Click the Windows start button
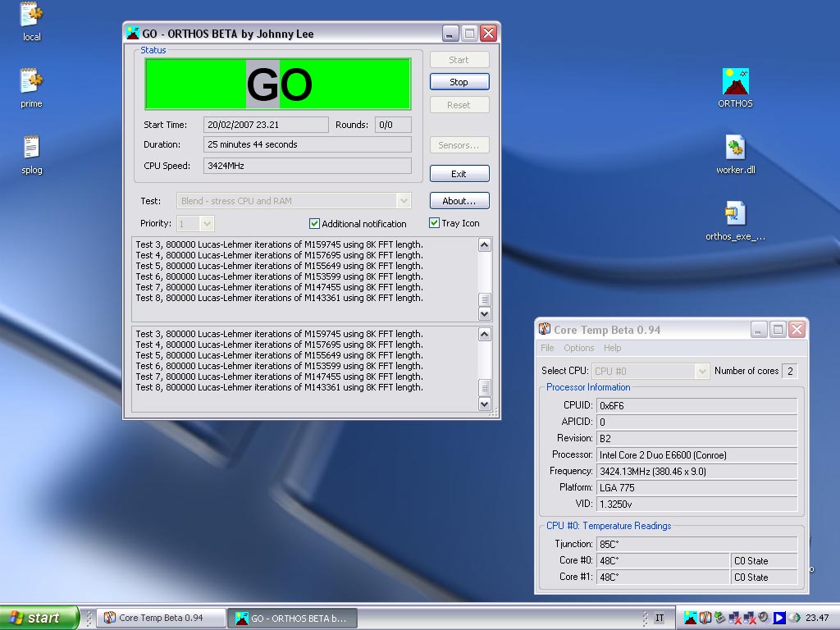The height and width of the screenshot is (630, 840). [x=39, y=618]
